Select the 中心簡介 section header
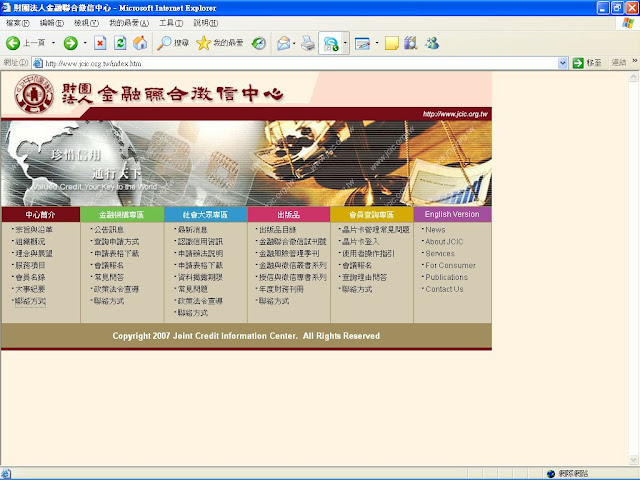640x480 pixels. coord(40,214)
